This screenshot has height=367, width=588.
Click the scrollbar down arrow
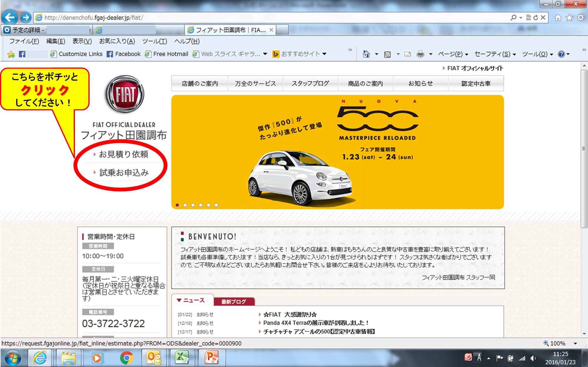(584, 334)
